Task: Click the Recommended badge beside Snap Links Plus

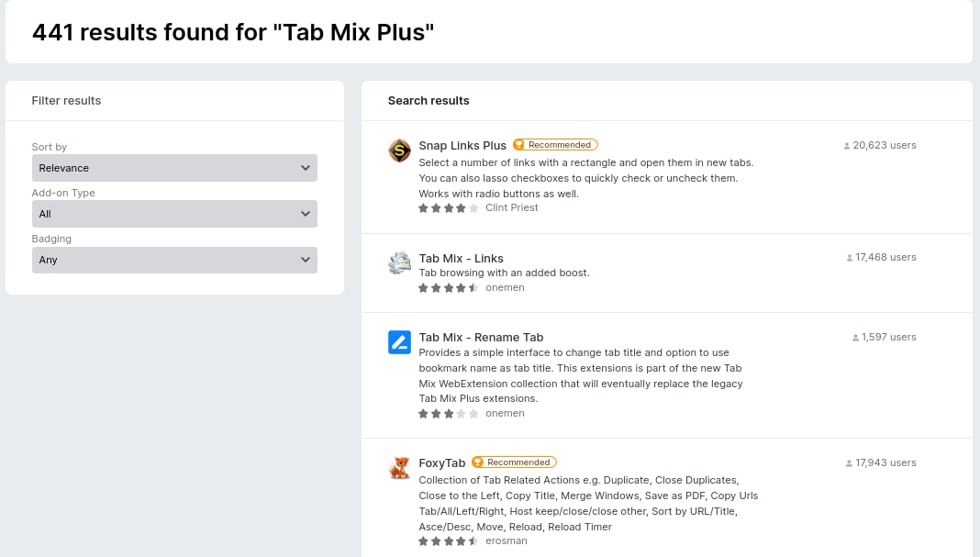Action: [x=555, y=145]
